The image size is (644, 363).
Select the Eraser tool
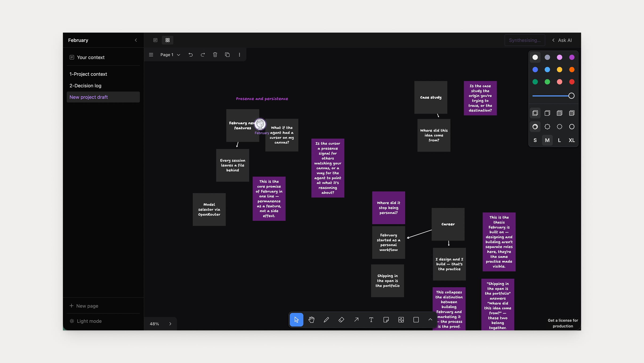point(341,319)
